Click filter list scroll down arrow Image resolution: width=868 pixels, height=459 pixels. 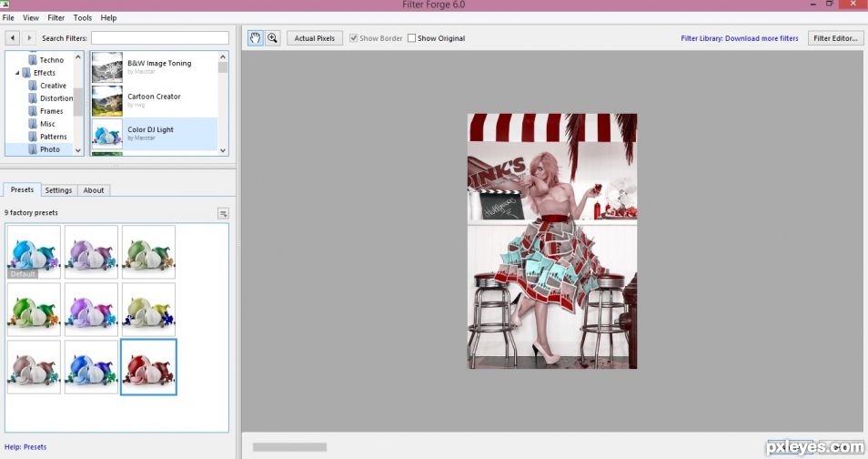[223, 150]
